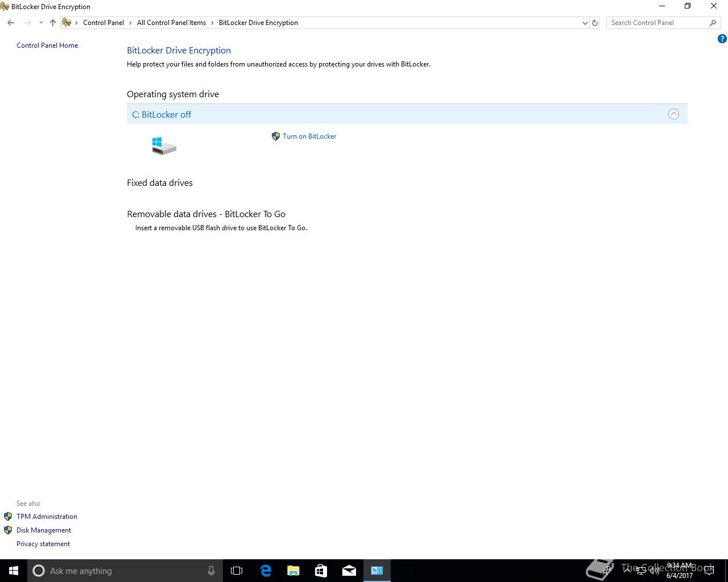The width and height of the screenshot is (728, 582).
Task: Click the Cortana microphone icon
Action: tap(211, 571)
